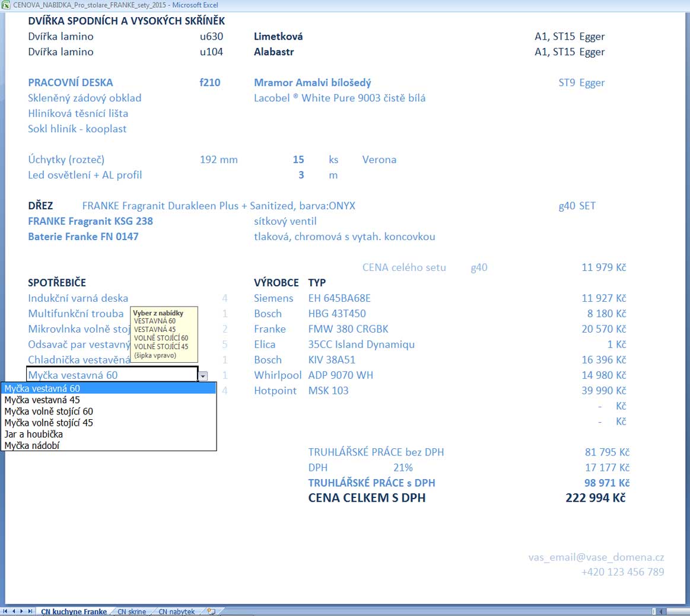Screen dimensions: 690x616
Task: Click the 'u104' code cell
Action: [211, 52]
